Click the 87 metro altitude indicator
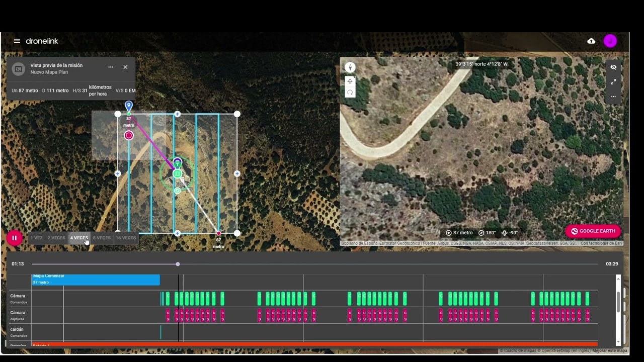Image resolution: width=644 pixels, height=362 pixels. tap(459, 233)
